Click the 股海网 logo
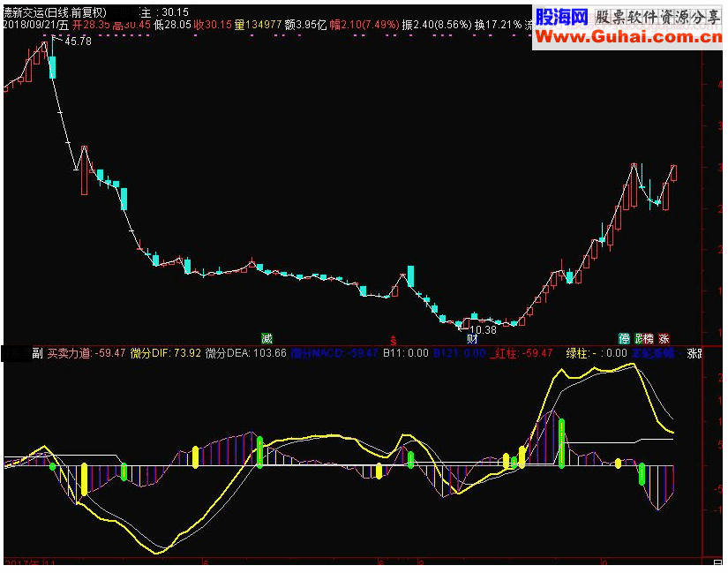 (562, 17)
